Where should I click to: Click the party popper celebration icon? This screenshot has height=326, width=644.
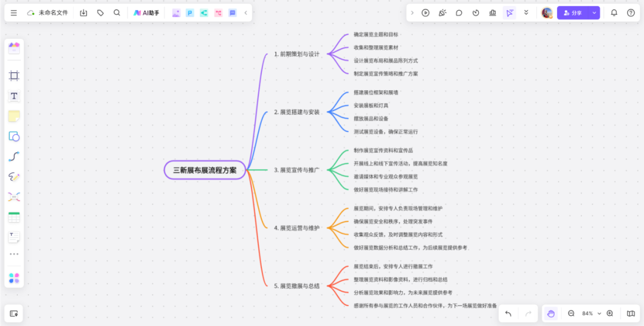point(442,13)
